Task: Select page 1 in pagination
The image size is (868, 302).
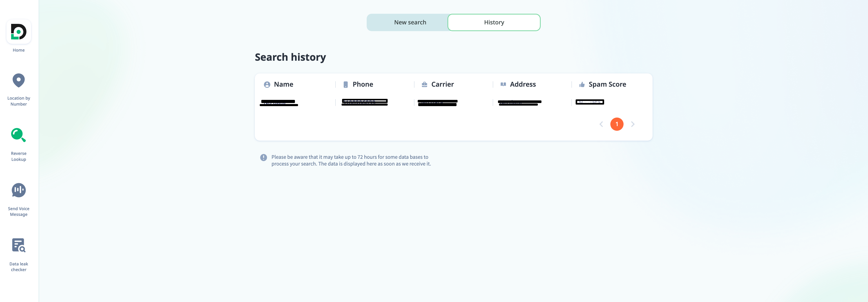Action: click(x=617, y=124)
